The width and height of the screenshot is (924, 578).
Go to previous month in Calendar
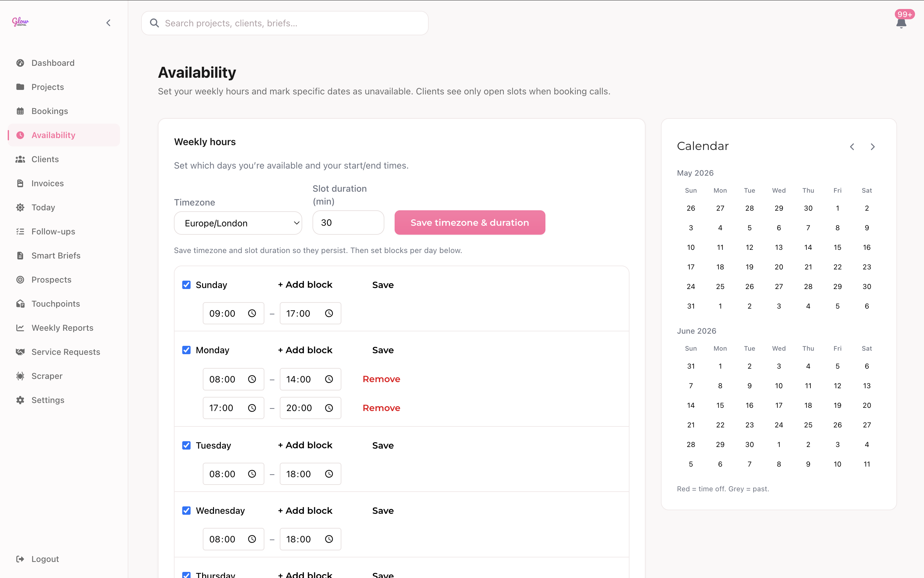click(852, 147)
